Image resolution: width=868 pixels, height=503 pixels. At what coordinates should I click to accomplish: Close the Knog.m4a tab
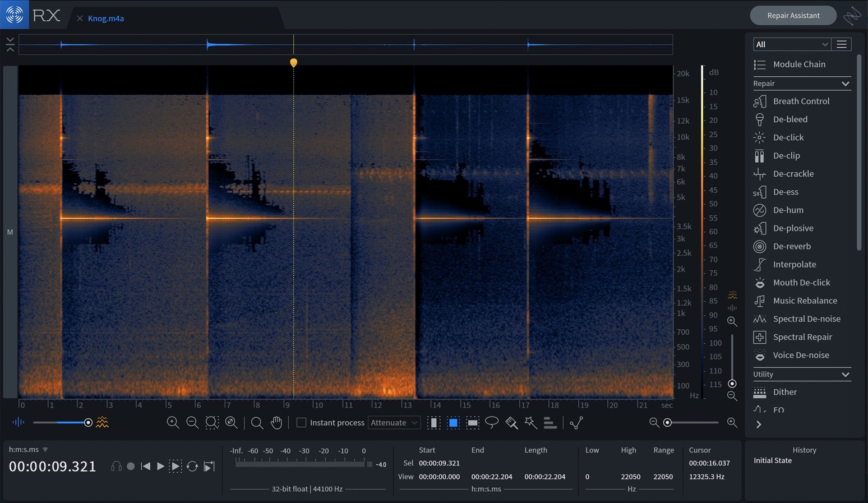[80, 19]
